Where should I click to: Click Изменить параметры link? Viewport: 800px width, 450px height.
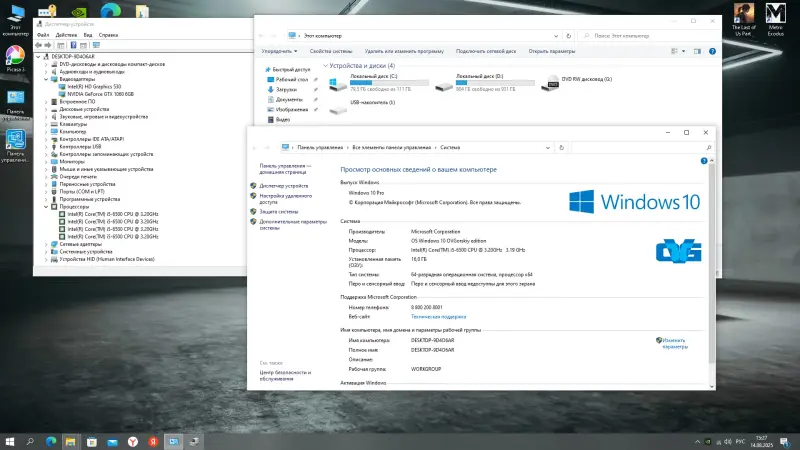pos(674,343)
